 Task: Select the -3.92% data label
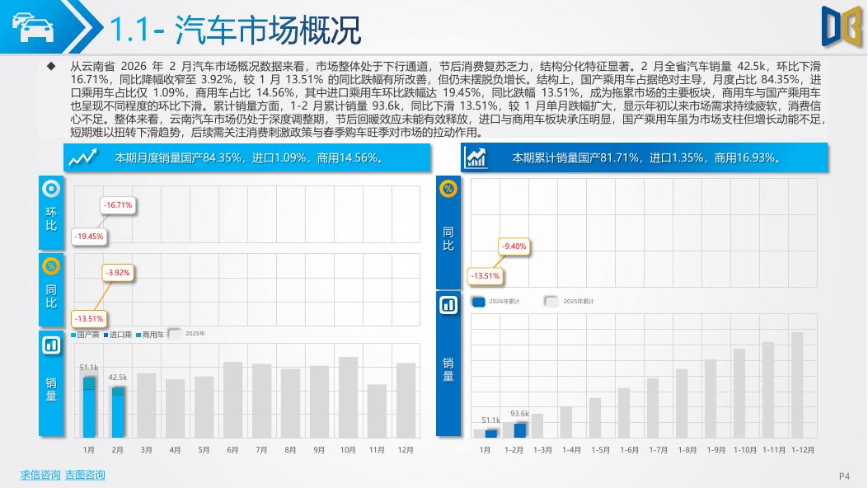tap(118, 273)
